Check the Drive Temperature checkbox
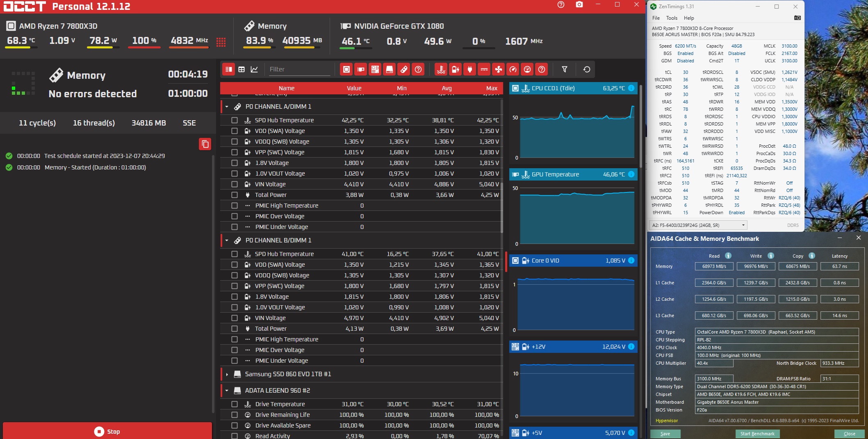This screenshot has width=868, height=439. (x=235, y=404)
